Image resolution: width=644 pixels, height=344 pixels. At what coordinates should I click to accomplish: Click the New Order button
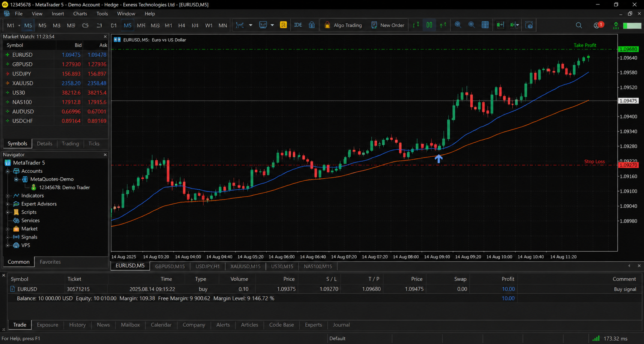pyautogui.click(x=387, y=25)
